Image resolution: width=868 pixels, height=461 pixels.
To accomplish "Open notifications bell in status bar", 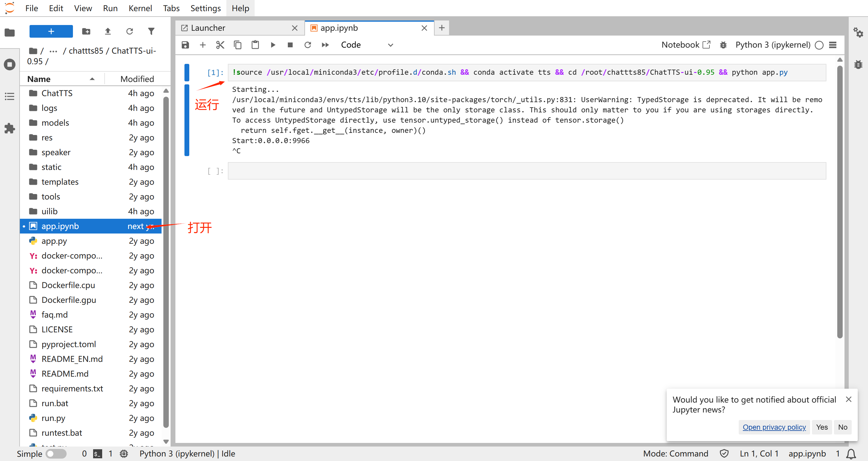I will point(851,454).
